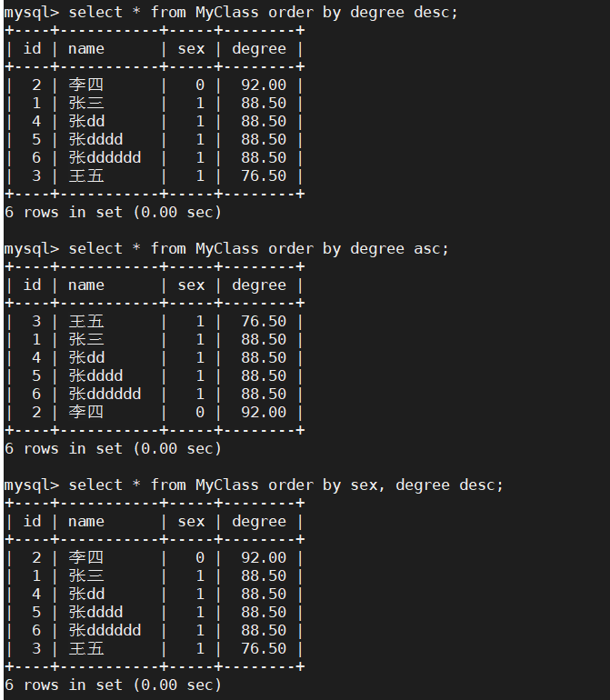The image size is (610, 700).
Task: Click the query ordering by degree asc
Action: pos(259,248)
